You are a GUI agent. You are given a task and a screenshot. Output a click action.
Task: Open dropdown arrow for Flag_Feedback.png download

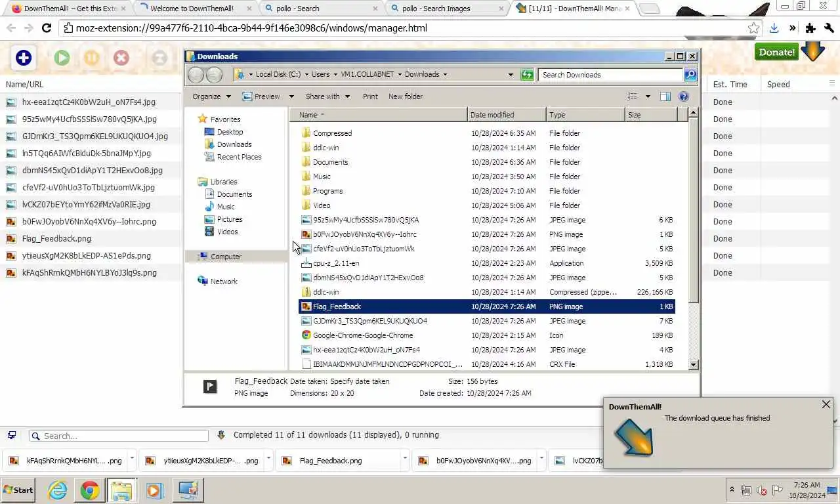pos(405,457)
